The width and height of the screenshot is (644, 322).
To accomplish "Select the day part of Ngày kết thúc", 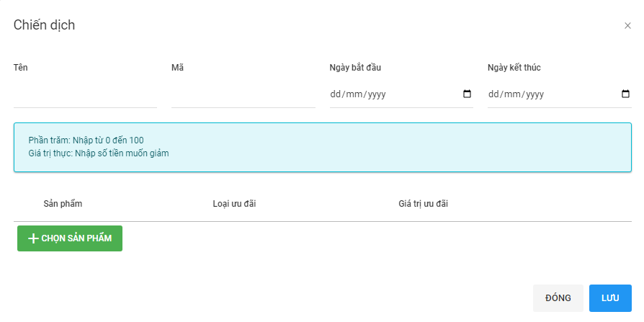I will 494,94.
